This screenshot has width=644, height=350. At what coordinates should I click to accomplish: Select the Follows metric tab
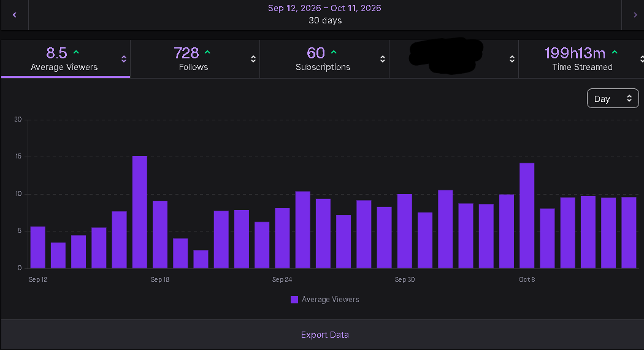click(x=194, y=59)
